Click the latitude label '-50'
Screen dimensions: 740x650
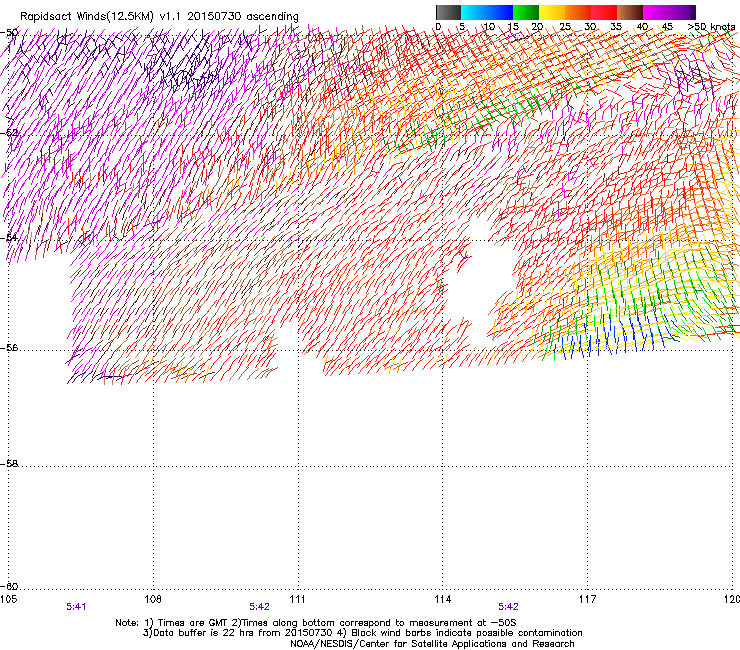tap(9, 33)
